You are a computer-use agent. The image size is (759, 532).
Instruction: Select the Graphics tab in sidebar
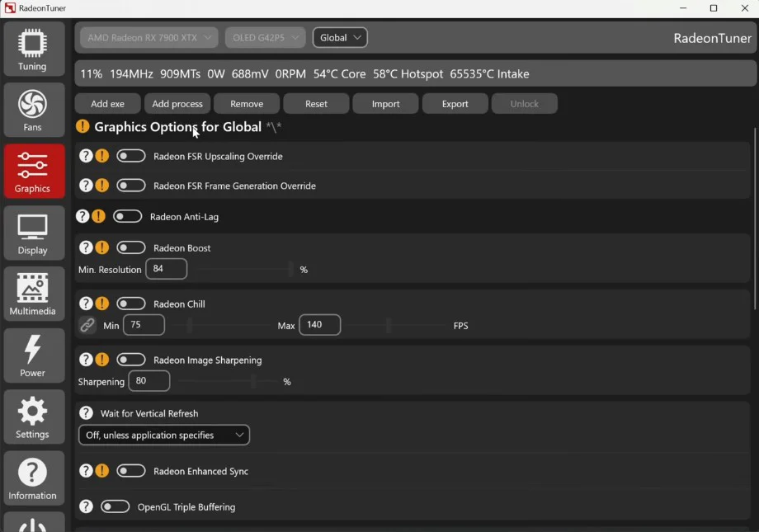click(33, 172)
